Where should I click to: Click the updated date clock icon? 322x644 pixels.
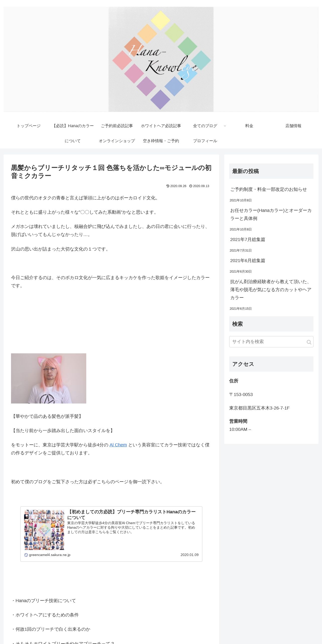[168, 186]
